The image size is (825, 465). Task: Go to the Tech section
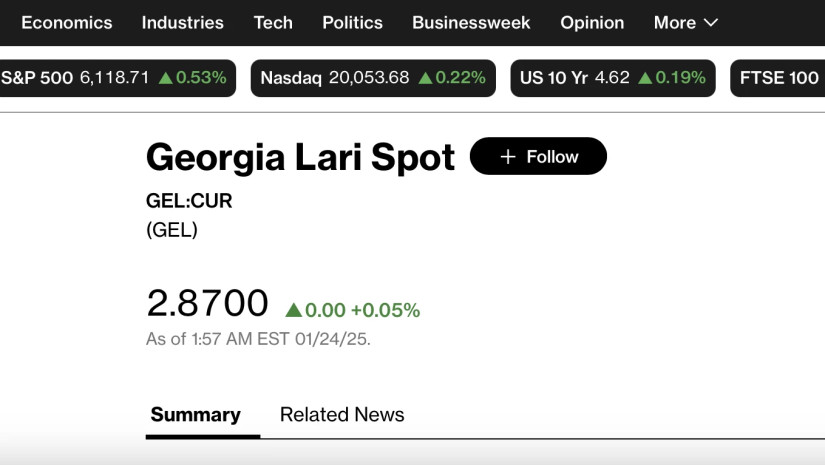[273, 22]
